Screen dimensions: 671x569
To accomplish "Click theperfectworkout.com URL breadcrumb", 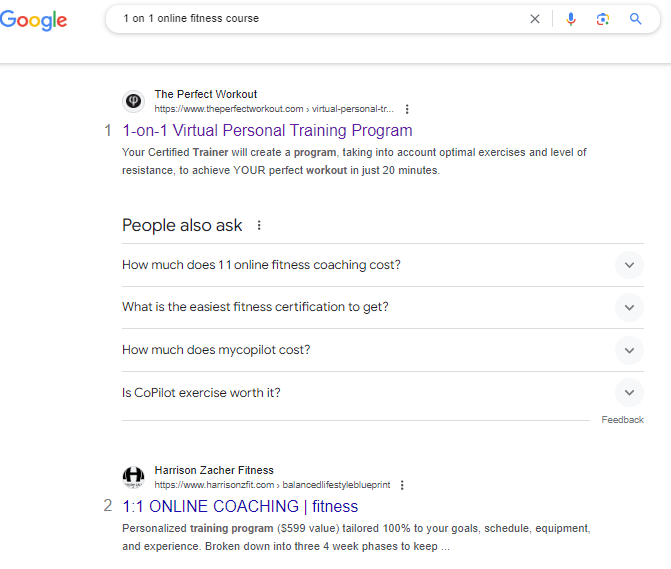I will click(274, 109).
